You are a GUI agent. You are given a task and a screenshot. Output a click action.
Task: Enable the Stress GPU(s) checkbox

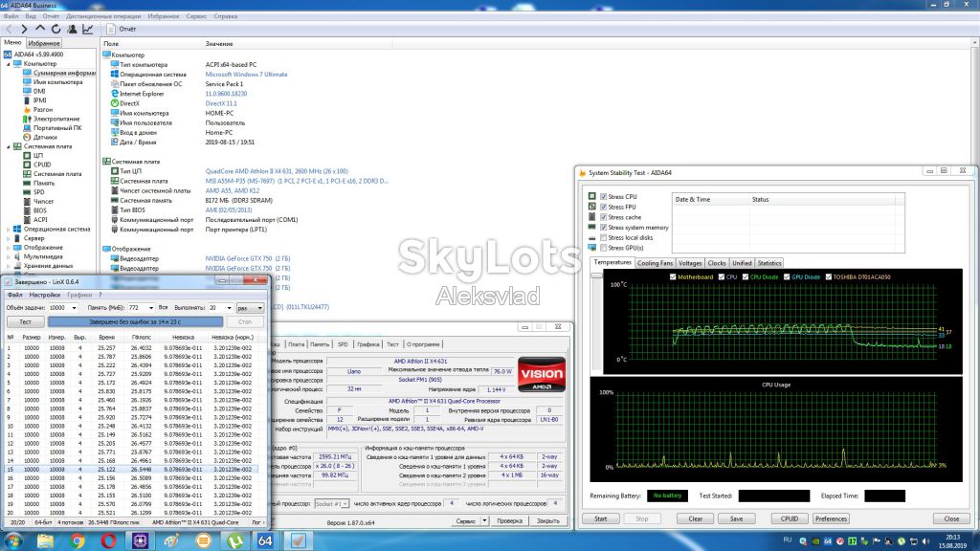(603, 248)
